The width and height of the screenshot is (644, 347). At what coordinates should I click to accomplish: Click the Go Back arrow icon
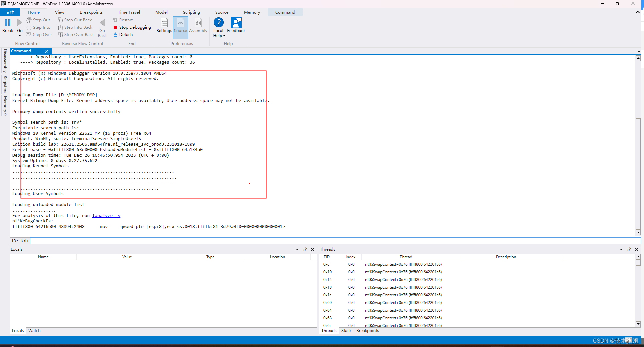102,23
